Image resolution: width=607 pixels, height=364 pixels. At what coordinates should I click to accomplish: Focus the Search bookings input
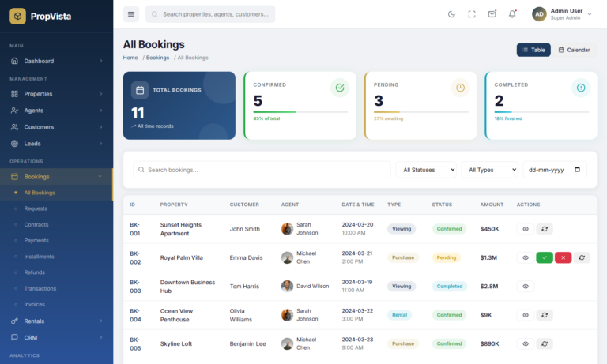click(x=262, y=170)
